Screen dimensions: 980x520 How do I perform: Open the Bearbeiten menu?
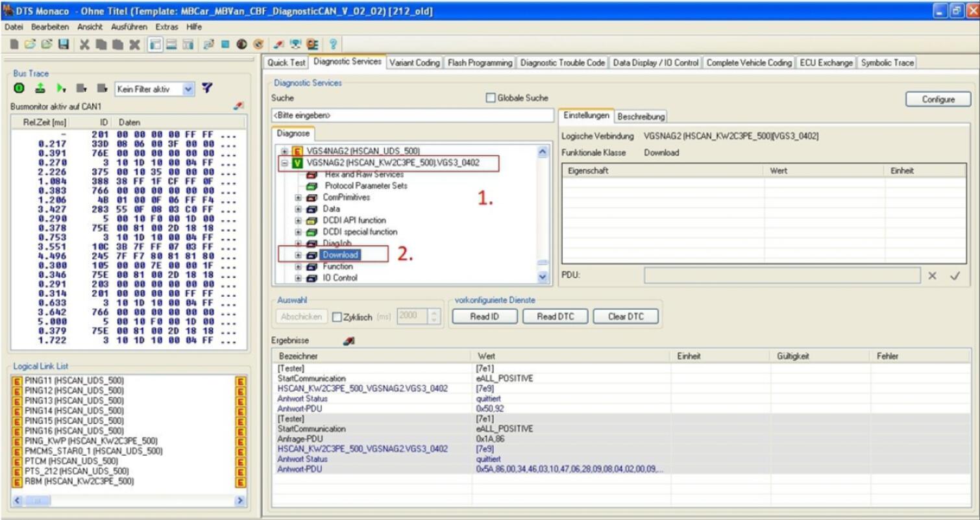tap(49, 27)
